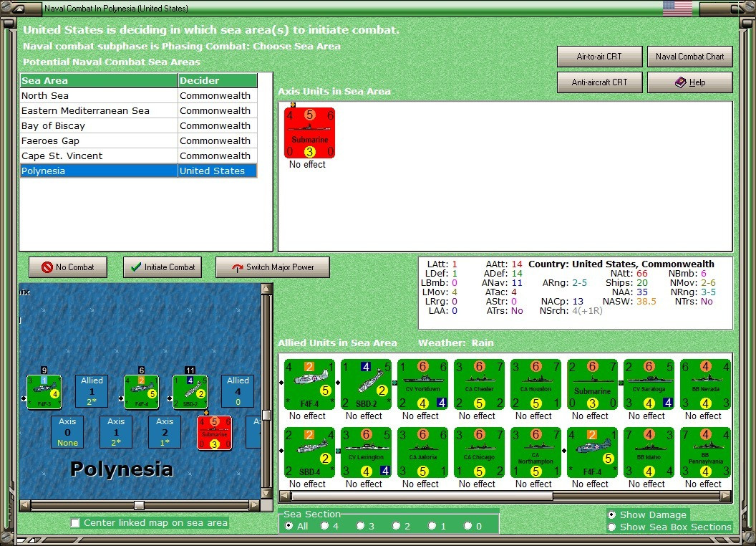Open the Naval Combat Chart
Image resolution: width=756 pixels, height=546 pixels.
690,57
